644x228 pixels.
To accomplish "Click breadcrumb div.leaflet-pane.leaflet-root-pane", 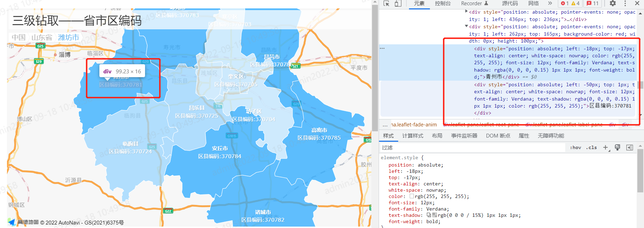I will 481,125.
